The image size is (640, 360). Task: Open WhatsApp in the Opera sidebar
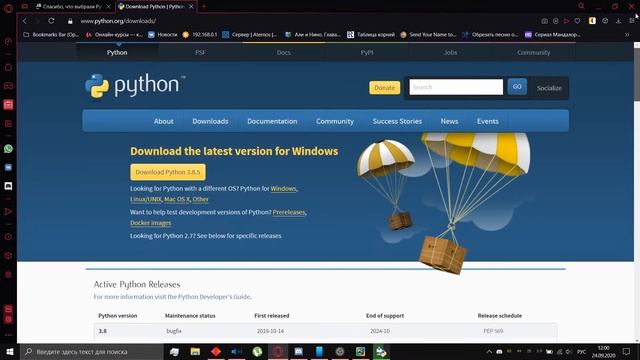(x=8, y=149)
